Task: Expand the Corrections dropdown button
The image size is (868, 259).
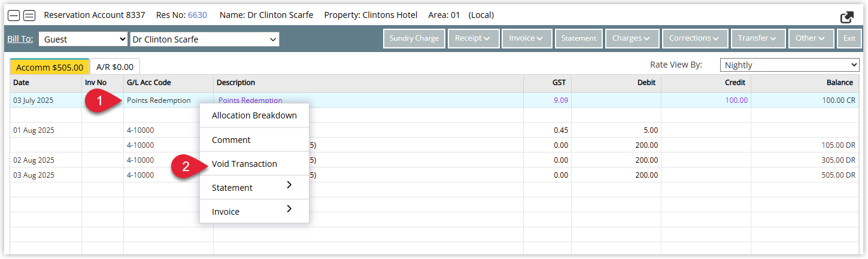Action: tap(695, 38)
